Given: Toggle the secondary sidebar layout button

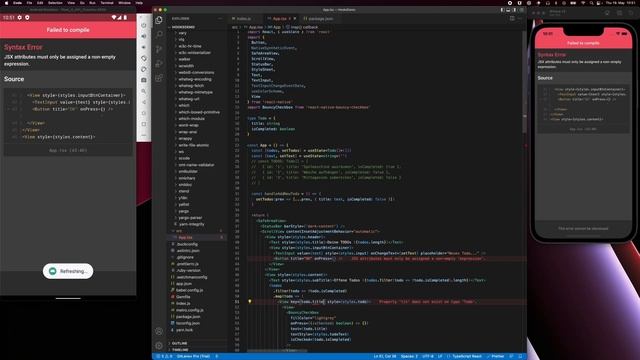Looking at the screenshot, I should click(x=515, y=10).
